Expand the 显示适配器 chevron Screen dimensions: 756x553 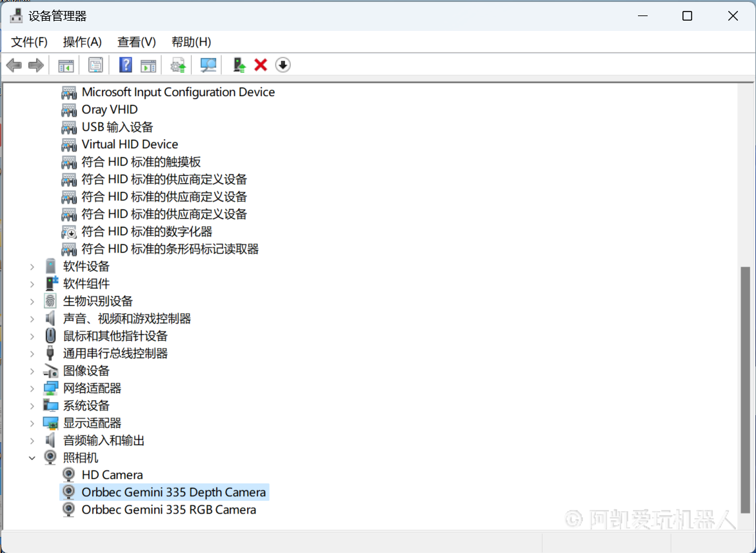click(32, 423)
